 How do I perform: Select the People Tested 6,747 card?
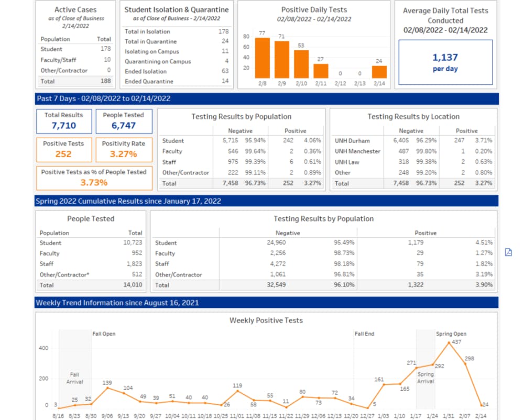click(124, 121)
